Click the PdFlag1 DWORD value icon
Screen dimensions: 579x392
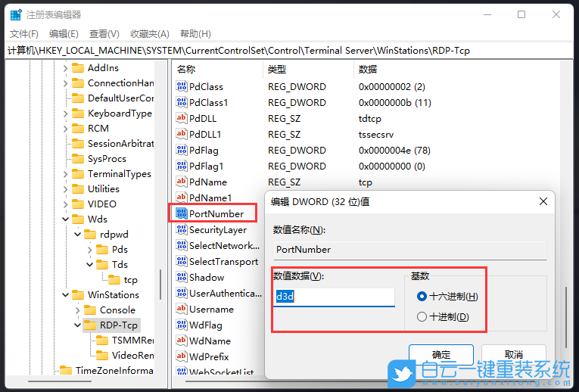coord(182,166)
